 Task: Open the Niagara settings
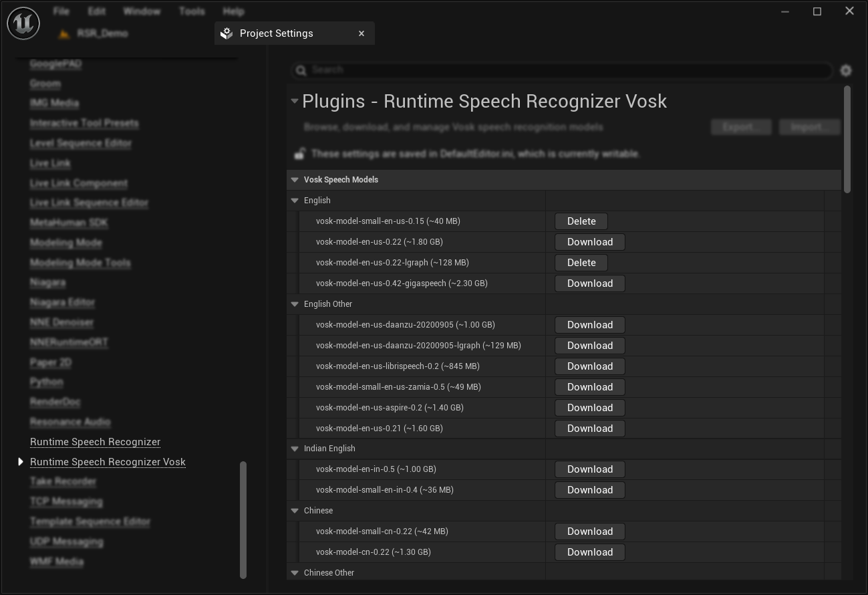pyautogui.click(x=47, y=282)
